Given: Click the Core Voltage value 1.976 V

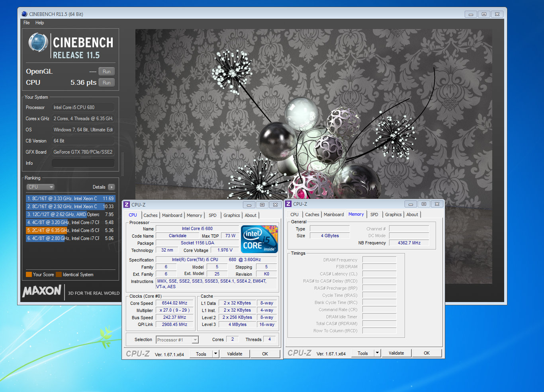Looking at the screenshot, I should (x=225, y=250).
